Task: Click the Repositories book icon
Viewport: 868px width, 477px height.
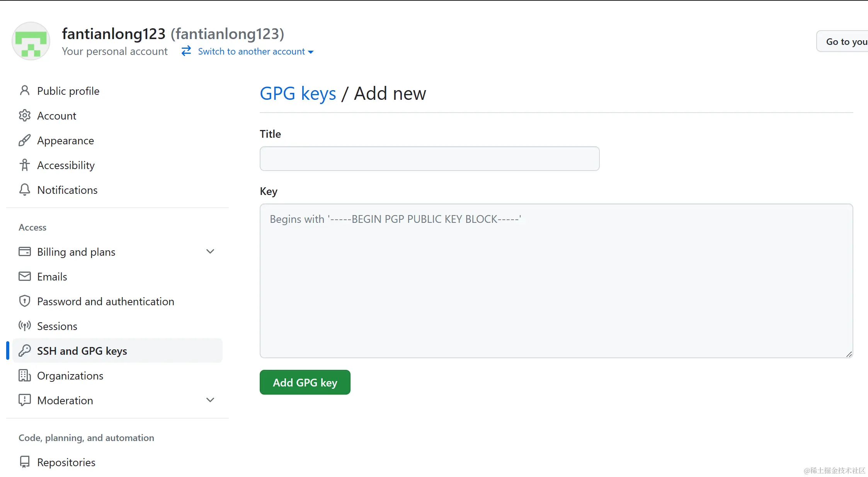Action: 25,462
